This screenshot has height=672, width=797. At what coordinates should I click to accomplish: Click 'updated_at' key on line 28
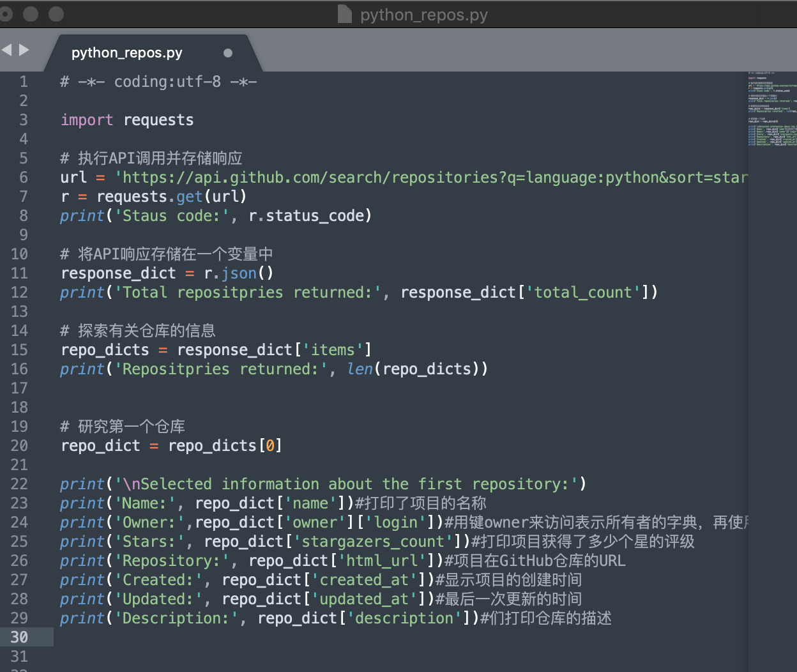point(364,599)
